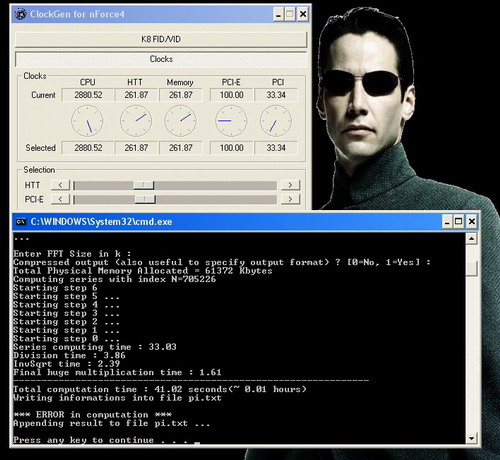Image resolution: width=500 pixels, height=460 pixels.
Task: Click the PCI clock gauge dial
Action: [x=276, y=121]
